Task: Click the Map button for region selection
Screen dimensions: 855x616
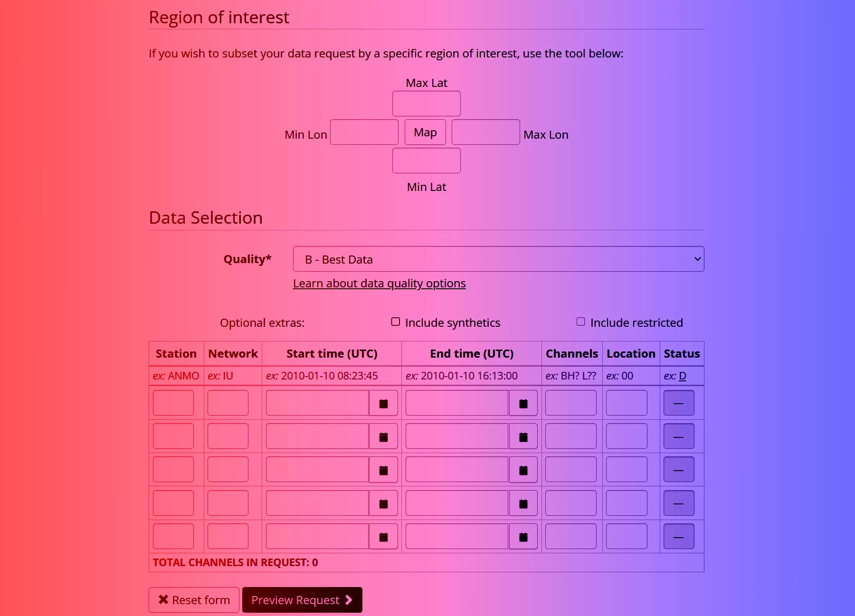Action: pyautogui.click(x=424, y=132)
